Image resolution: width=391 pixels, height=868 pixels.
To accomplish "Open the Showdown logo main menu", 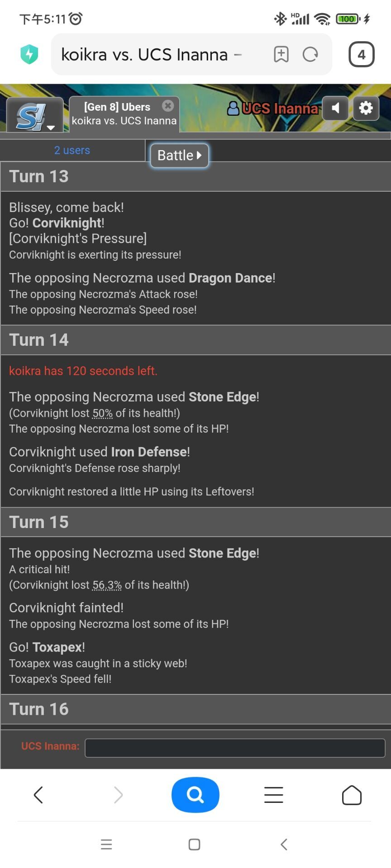I will coord(34,116).
